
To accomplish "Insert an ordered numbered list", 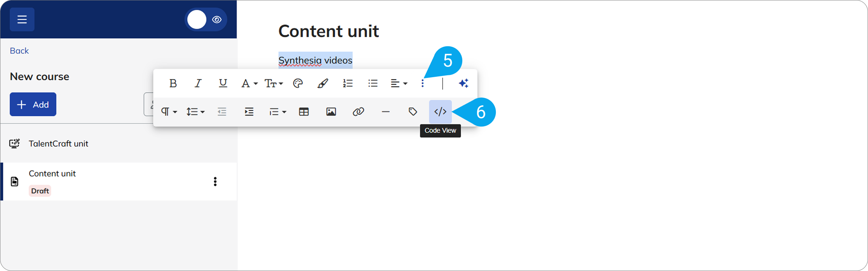I will [348, 83].
